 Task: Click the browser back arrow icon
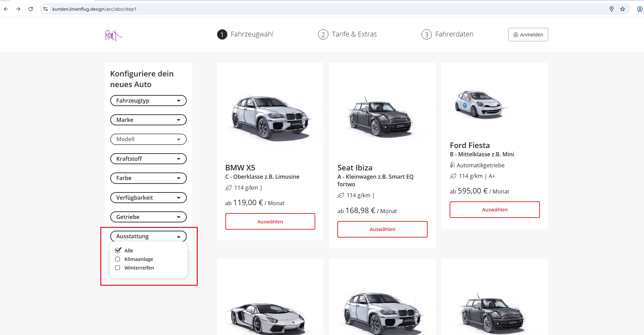pos(6,9)
